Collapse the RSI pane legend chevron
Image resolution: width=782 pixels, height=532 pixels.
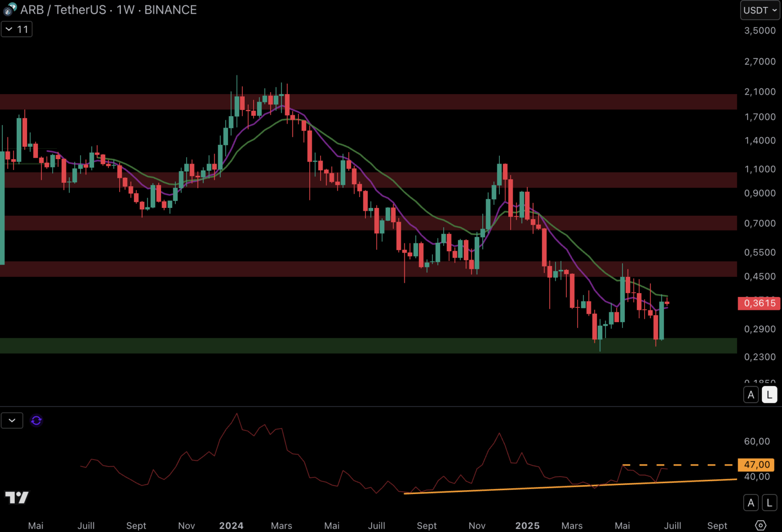[12, 420]
